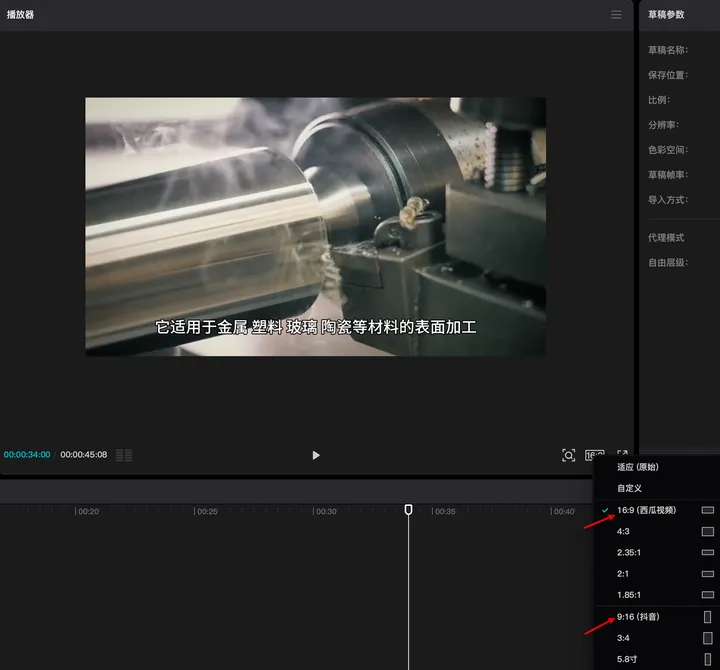Image resolution: width=720 pixels, height=670 pixels.
Task: Play the video preview
Action: pyautogui.click(x=316, y=455)
